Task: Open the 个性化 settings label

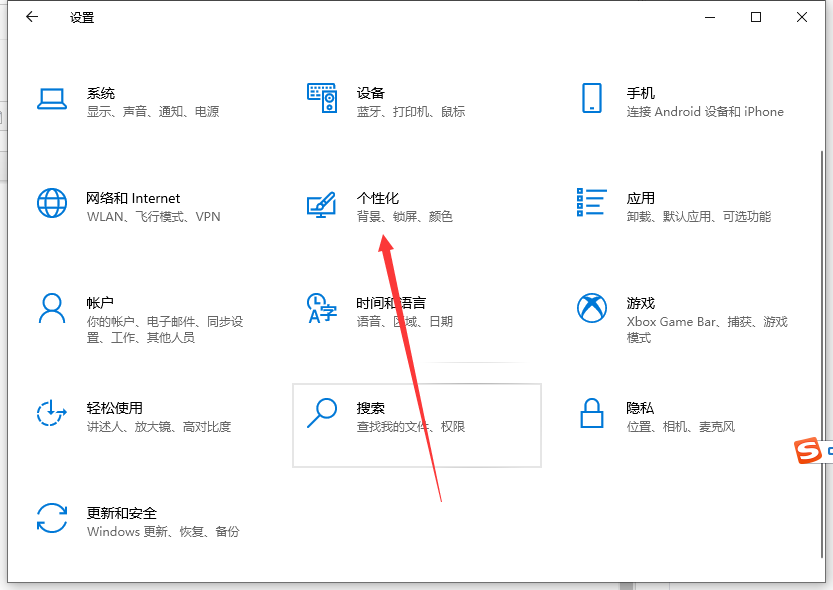Action: 378,198
